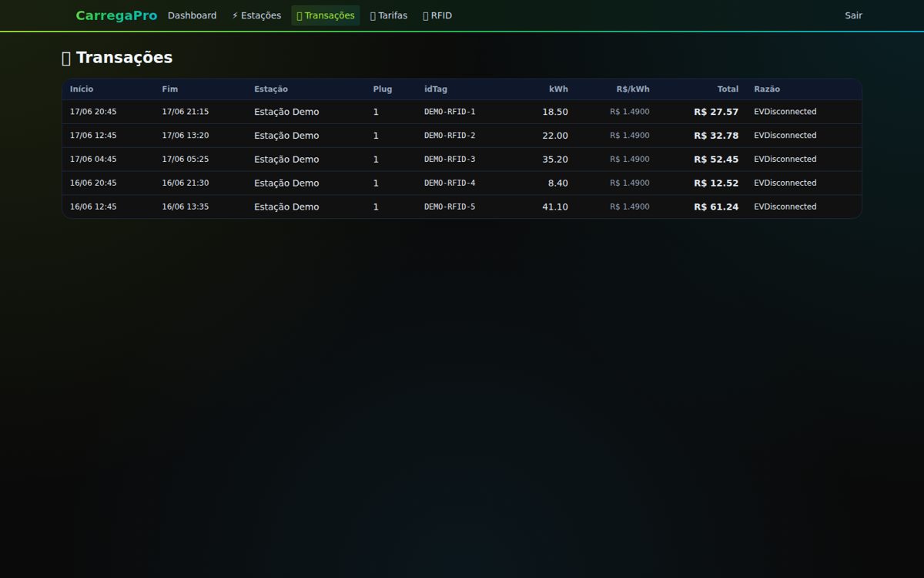Select the DEMO-RFID-1 transaction row
The width and height of the screenshot is (924, 578).
tap(462, 112)
